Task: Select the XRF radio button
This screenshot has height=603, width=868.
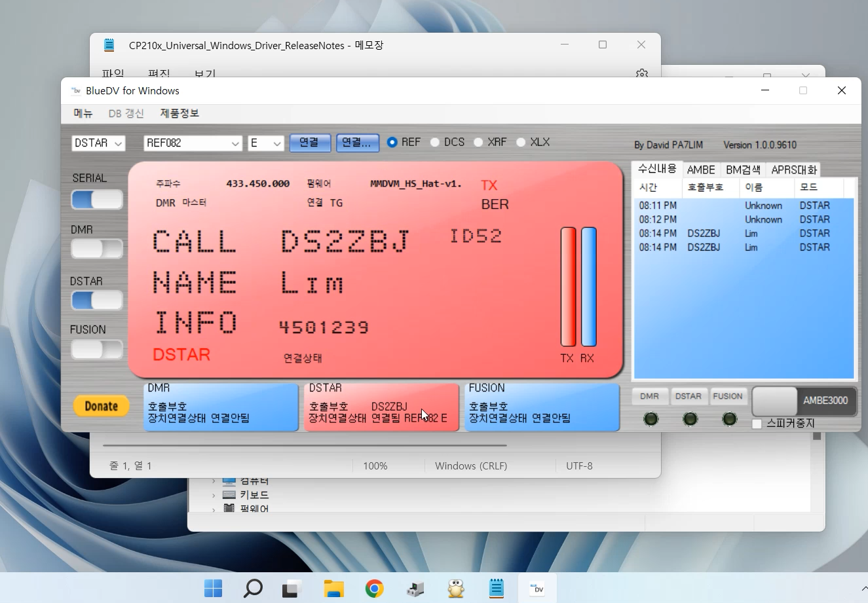Action: pos(478,142)
